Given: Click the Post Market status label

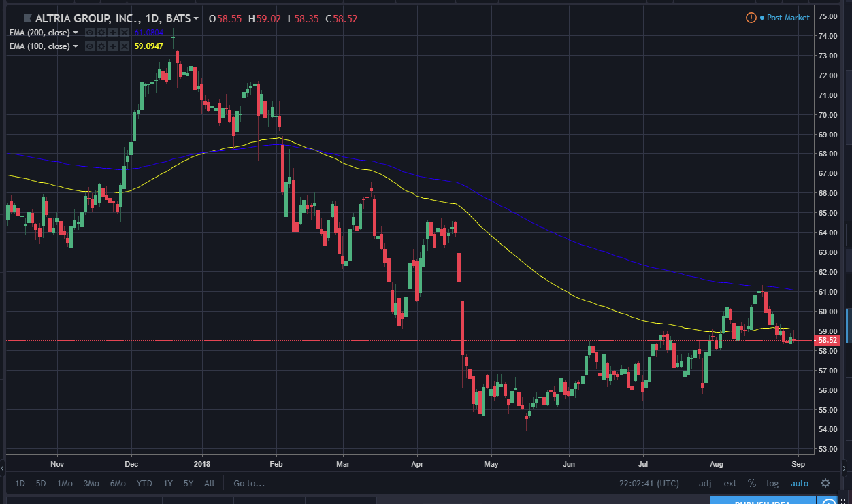Looking at the screenshot, I should 788,18.
